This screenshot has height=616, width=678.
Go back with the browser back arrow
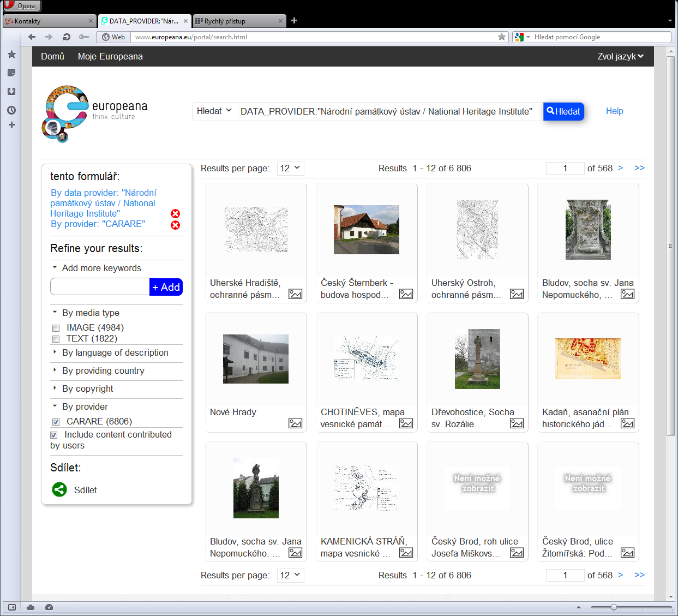coord(32,37)
